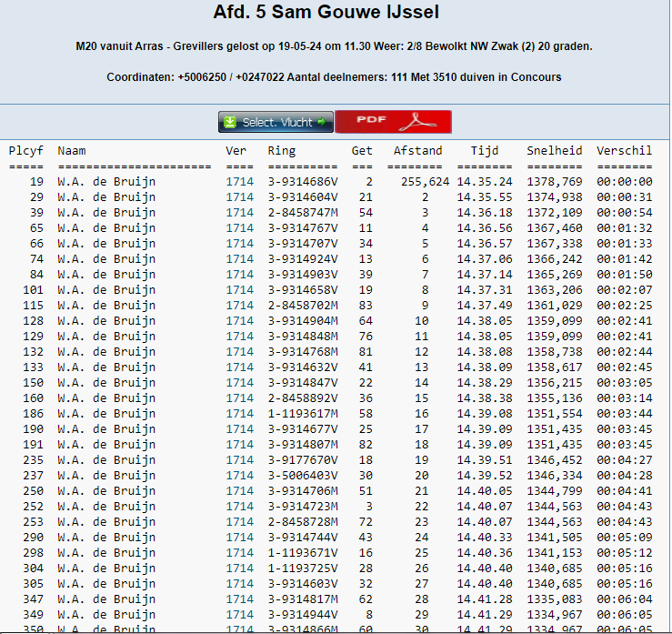The height and width of the screenshot is (634, 672).
Task: Open the 1714 link for ring 3-9314686V
Action: pyautogui.click(x=239, y=181)
